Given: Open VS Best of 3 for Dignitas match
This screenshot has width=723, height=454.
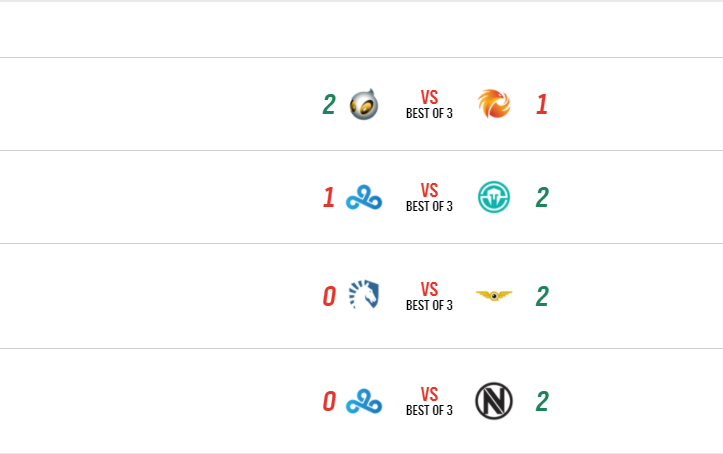Looking at the screenshot, I should pos(429,104).
